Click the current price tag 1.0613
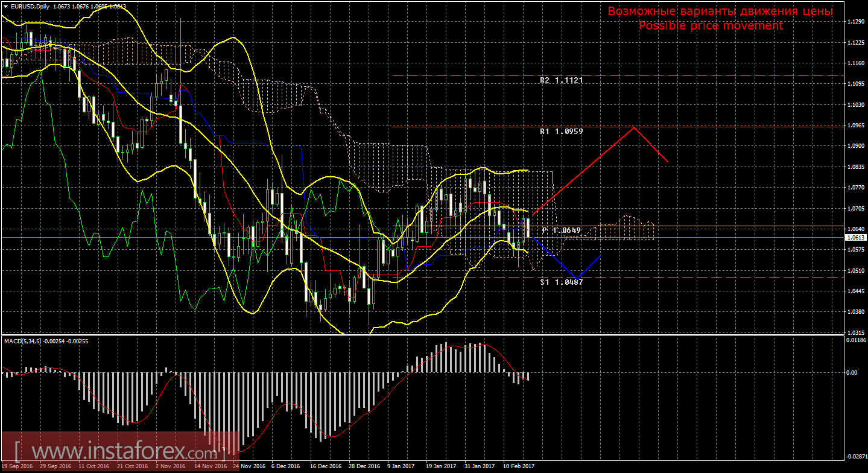 (x=855, y=238)
